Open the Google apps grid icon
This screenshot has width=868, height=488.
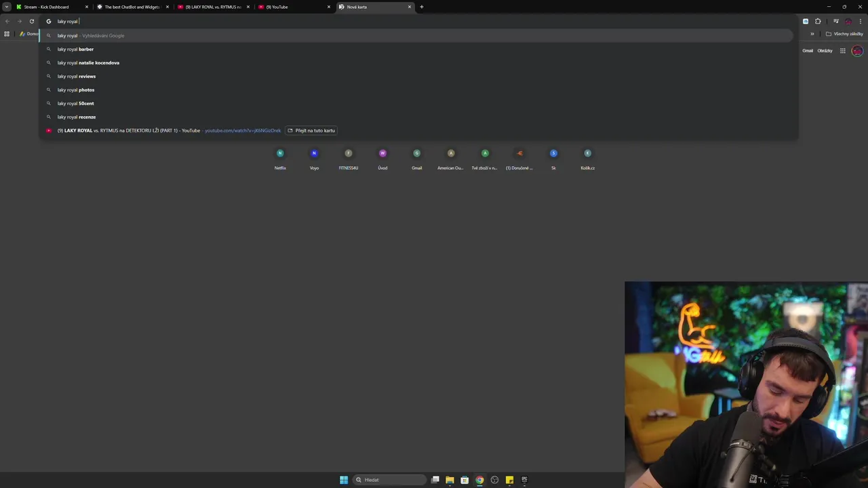(x=843, y=51)
